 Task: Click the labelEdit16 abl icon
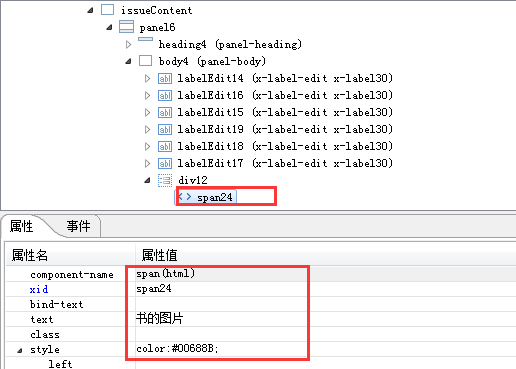pyautogui.click(x=165, y=95)
